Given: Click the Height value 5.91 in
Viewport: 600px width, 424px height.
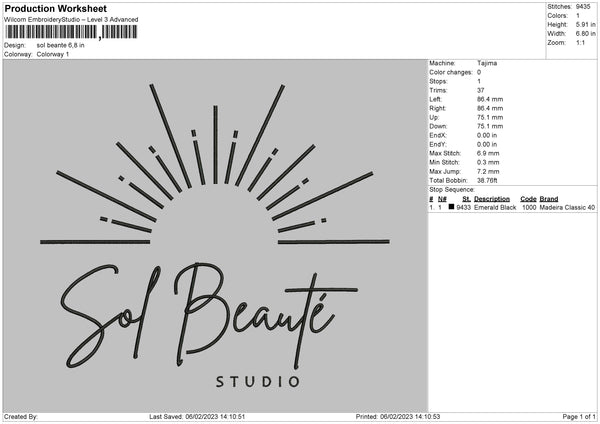Looking at the screenshot, I should pos(585,24).
